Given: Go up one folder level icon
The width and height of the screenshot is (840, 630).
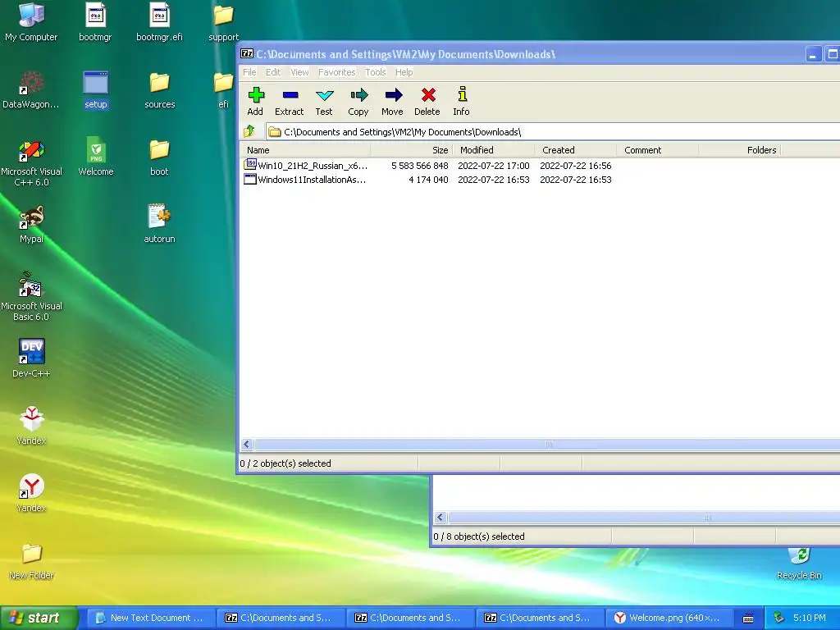Looking at the screenshot, I should coord(249,131).
